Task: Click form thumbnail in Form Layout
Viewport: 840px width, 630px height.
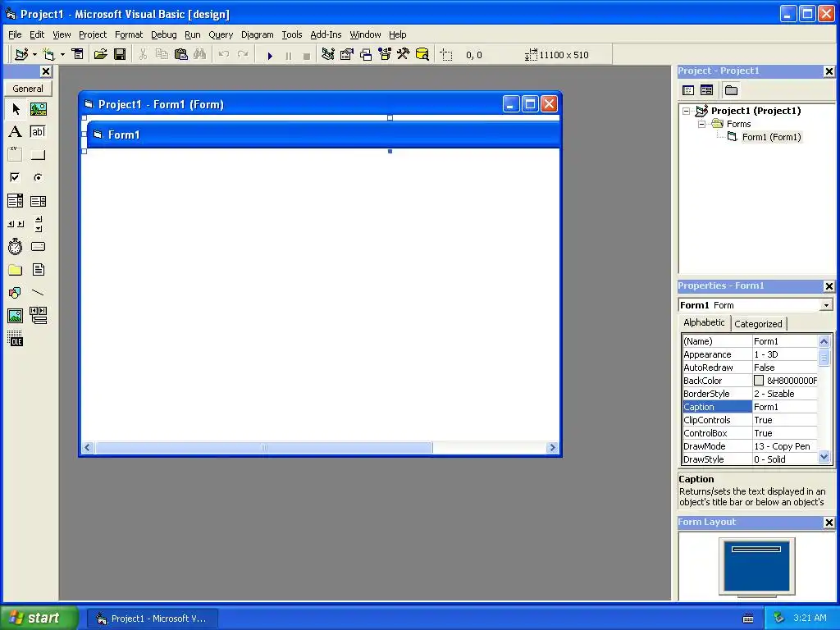Action: [756, 549]
